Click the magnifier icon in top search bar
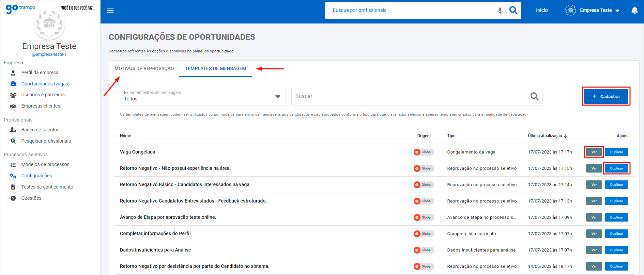Viewport: 644px width, 275px height. [x=513, y=11]
